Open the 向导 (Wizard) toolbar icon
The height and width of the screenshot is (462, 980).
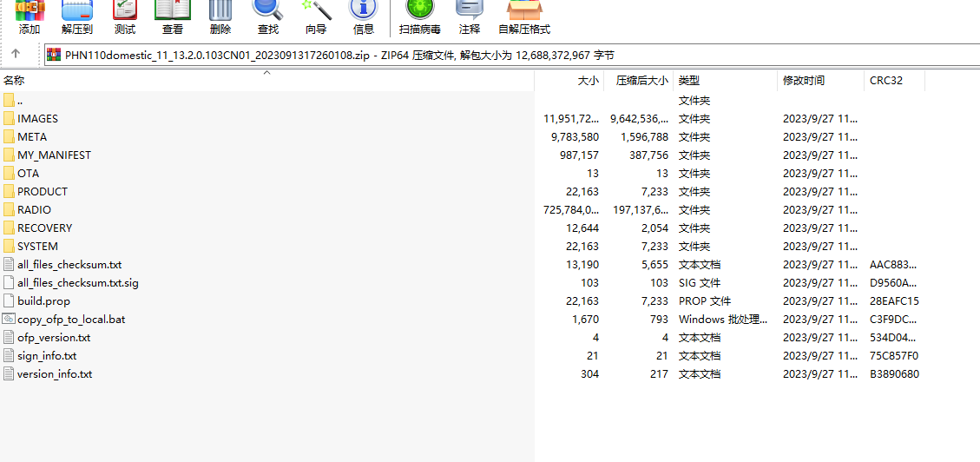click(x=316, y=17)
